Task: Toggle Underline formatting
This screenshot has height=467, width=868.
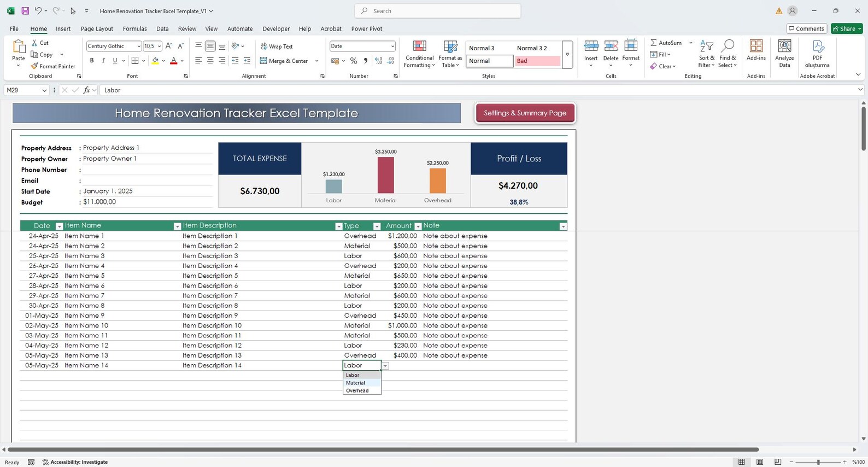Action: click(x=115, y=61)
